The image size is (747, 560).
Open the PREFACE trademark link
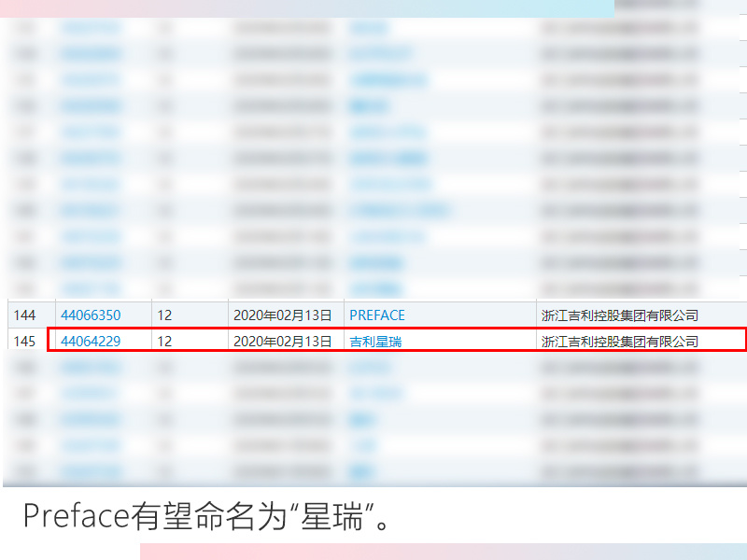[x=377, y=315]
